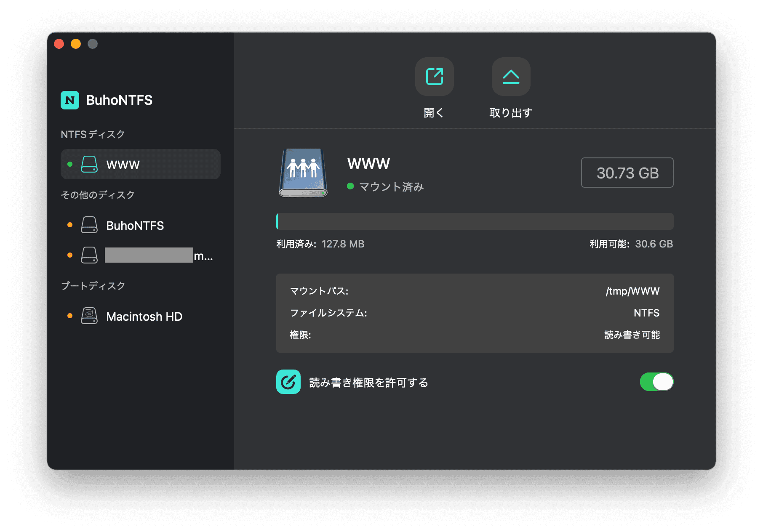Click the drive icon of the redacted disk
The height and width of the screenshot is (532, 763).
89,255
